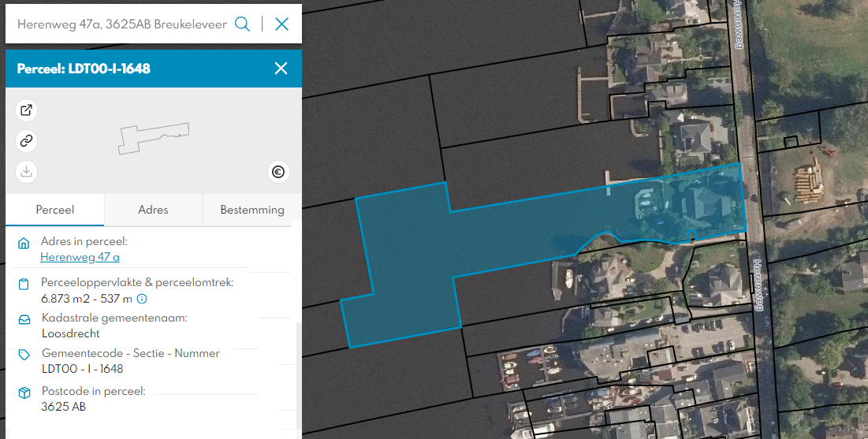
Task: Click the text 'Loosdrecht'
Action: 71,333
